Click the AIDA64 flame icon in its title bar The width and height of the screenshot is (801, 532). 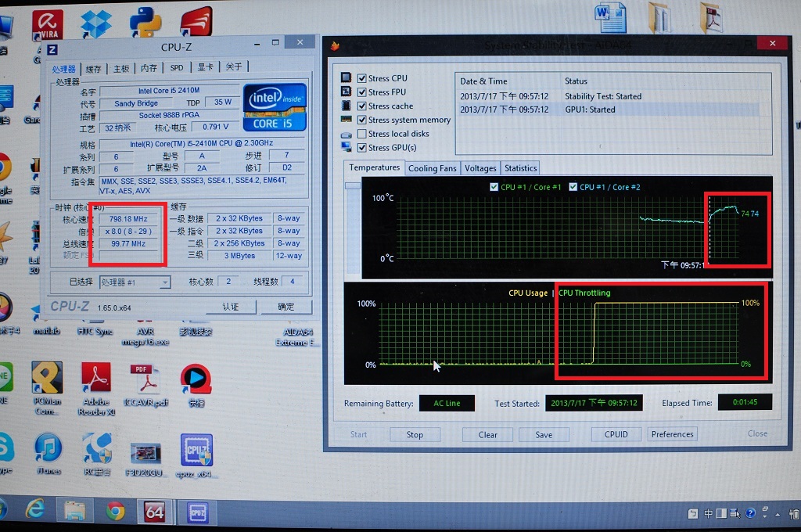(x=335, y=46)
